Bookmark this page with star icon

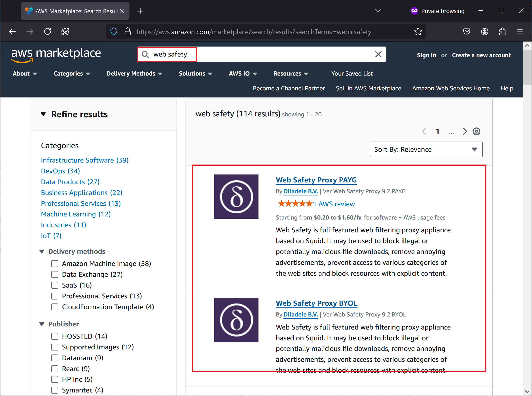click(x=418, y=32)
